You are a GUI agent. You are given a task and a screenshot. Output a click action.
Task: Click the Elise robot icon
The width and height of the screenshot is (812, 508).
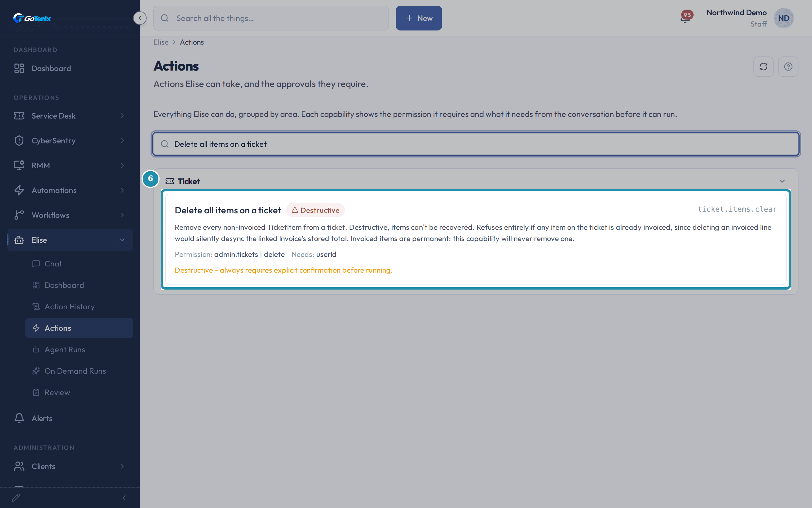tap(19, 240)
